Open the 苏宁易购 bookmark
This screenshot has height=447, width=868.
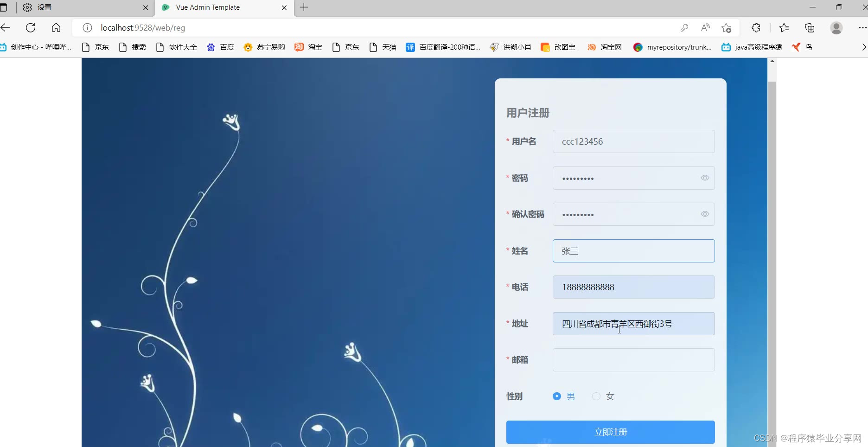[x=264, y=47]
